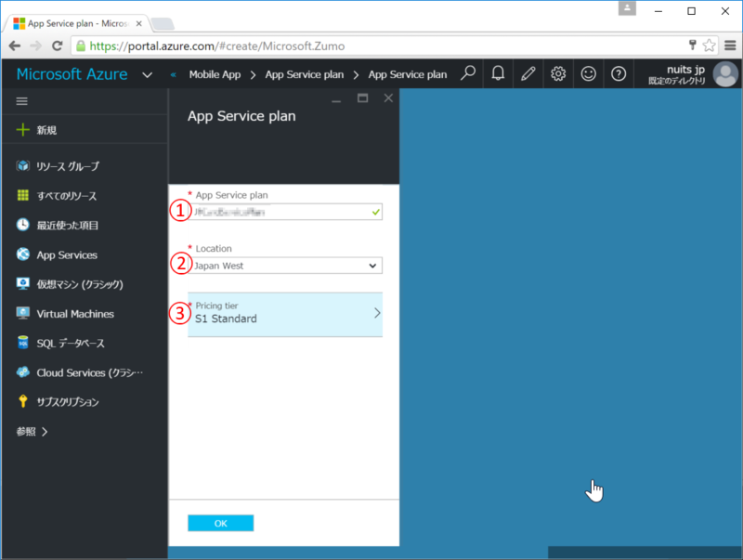Click the Microsoft Azure logo link
743x560 pixels.
coord(72,74)
